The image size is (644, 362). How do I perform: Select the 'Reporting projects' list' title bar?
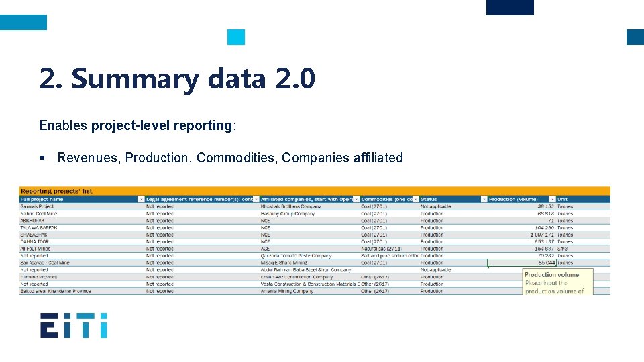pos(315,191)
